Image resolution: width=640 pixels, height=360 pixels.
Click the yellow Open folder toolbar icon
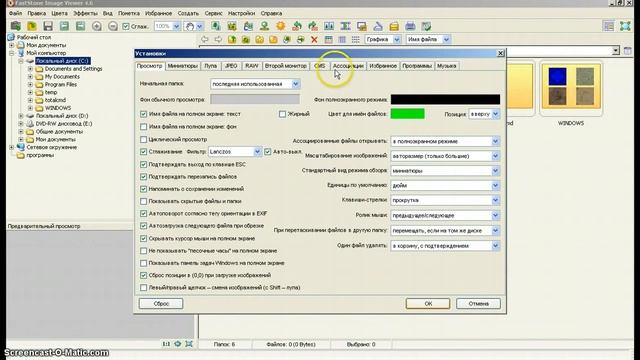pos(32,26)
